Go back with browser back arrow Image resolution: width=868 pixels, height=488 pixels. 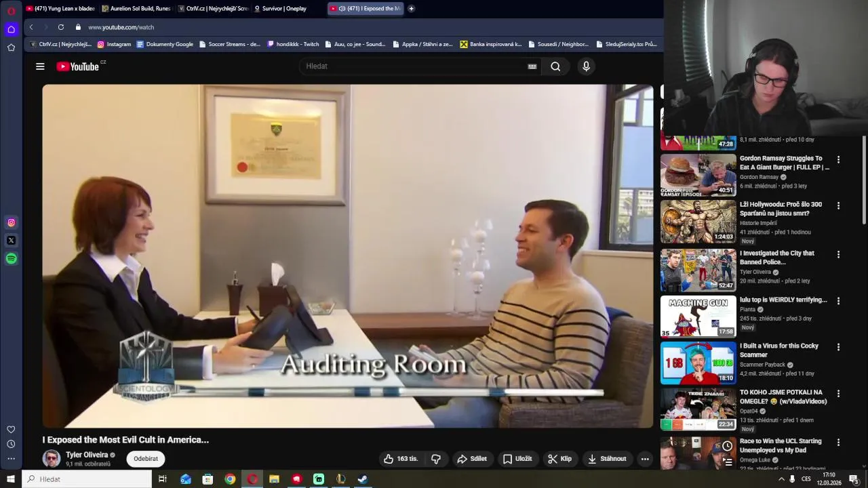31,27
